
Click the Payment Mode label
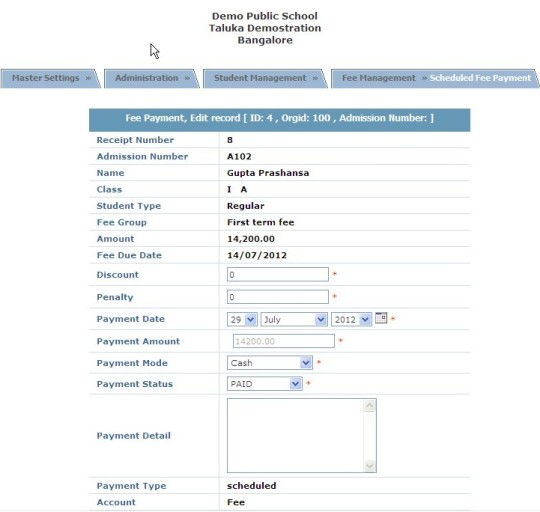tap(132, 363)
